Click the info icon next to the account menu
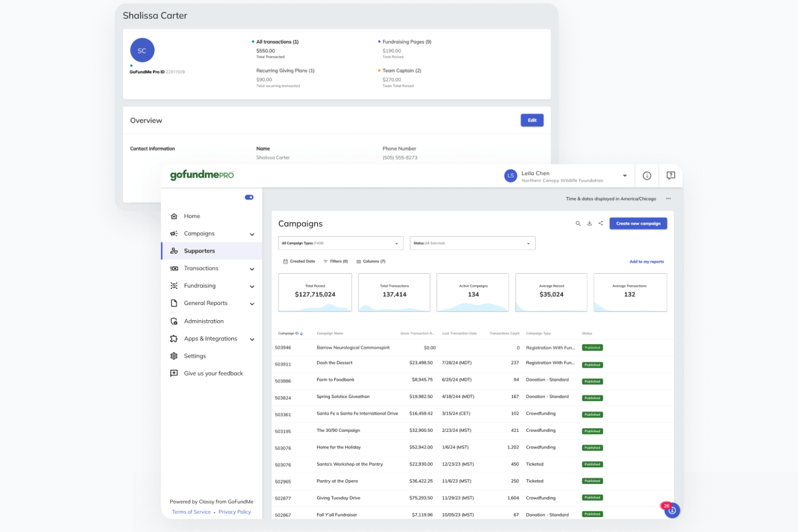The width and height of the screenshot is (798, 532). point(646,175)
